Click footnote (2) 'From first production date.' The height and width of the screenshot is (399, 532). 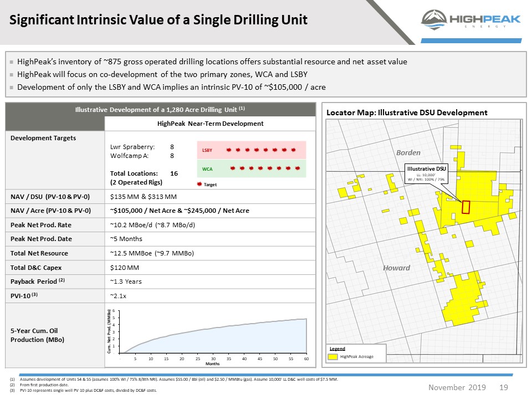tap(44, 385)
